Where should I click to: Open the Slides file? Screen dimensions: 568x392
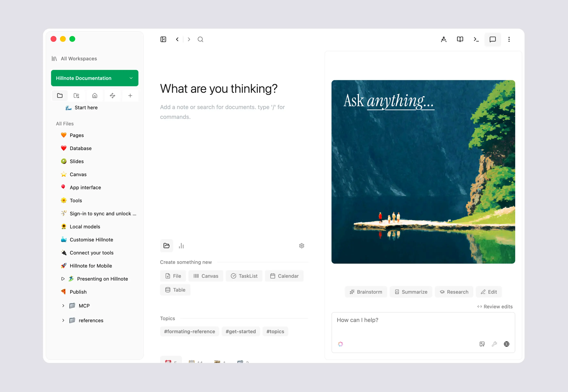tap(72, 161)
